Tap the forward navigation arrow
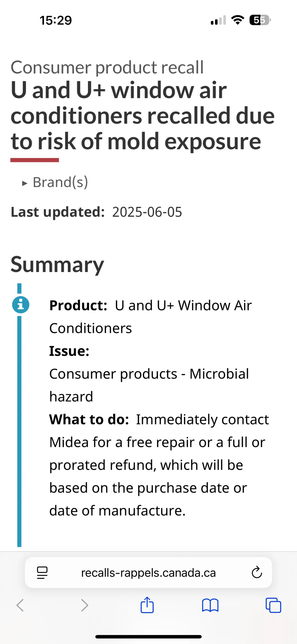This screenshot has height=644, width=297. [84, 605]
